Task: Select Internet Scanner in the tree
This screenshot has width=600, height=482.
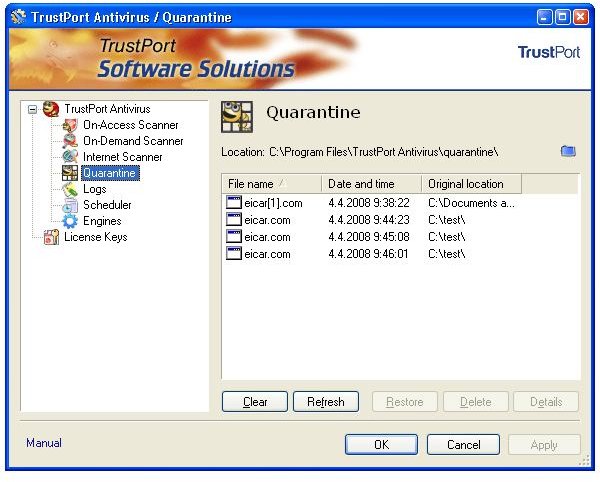Action: pyautogui.click(x=122, y=157)
